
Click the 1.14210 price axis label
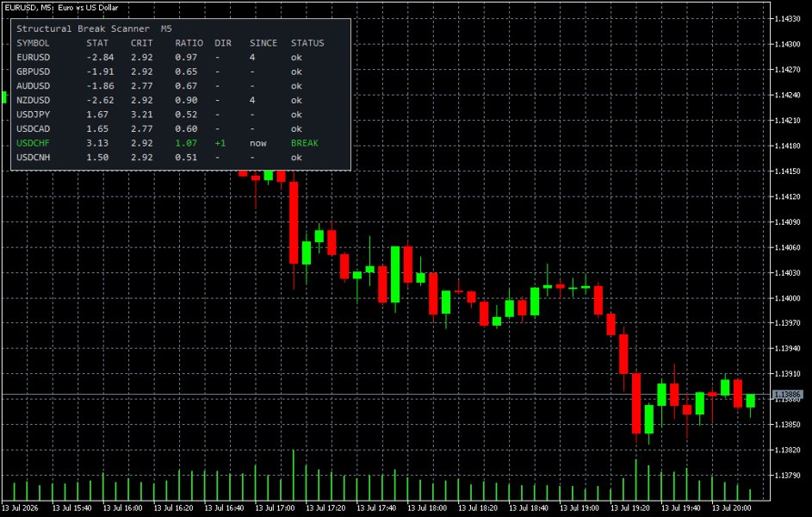coord(787,120)
